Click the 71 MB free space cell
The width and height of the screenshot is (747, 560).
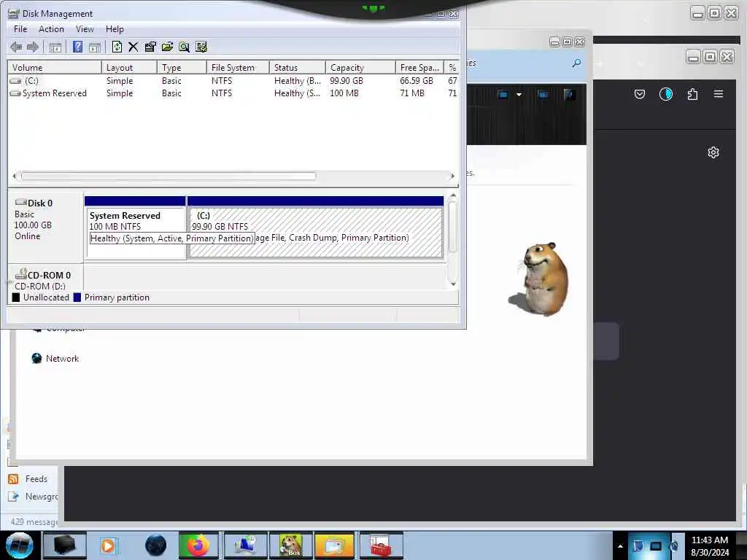click(412, 93)
